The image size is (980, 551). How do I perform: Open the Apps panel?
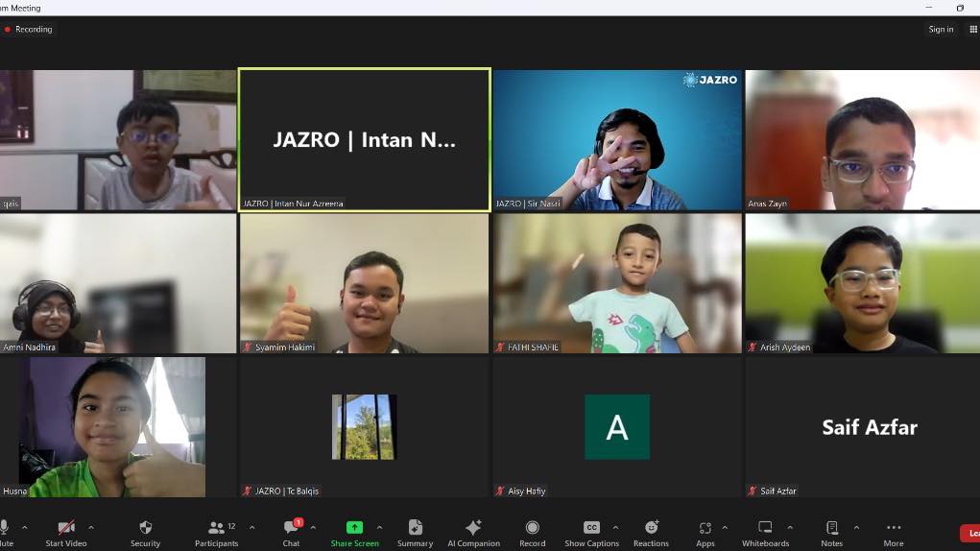[x=705, y=533]
